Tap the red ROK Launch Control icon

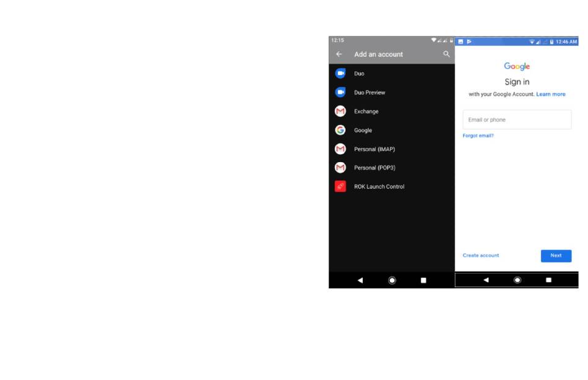pos(340,186)
